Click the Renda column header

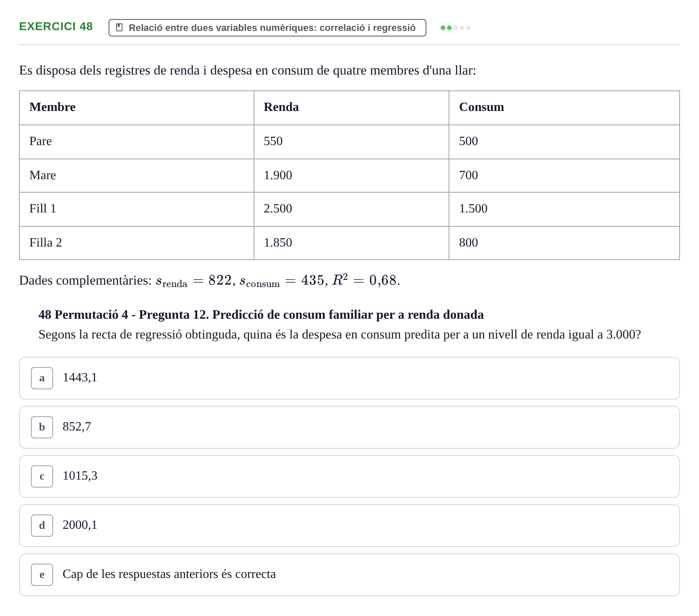(x=281, y=107)
